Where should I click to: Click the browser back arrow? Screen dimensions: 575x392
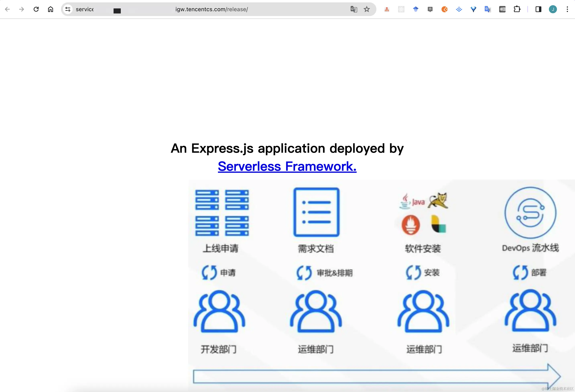coord(7,9)
